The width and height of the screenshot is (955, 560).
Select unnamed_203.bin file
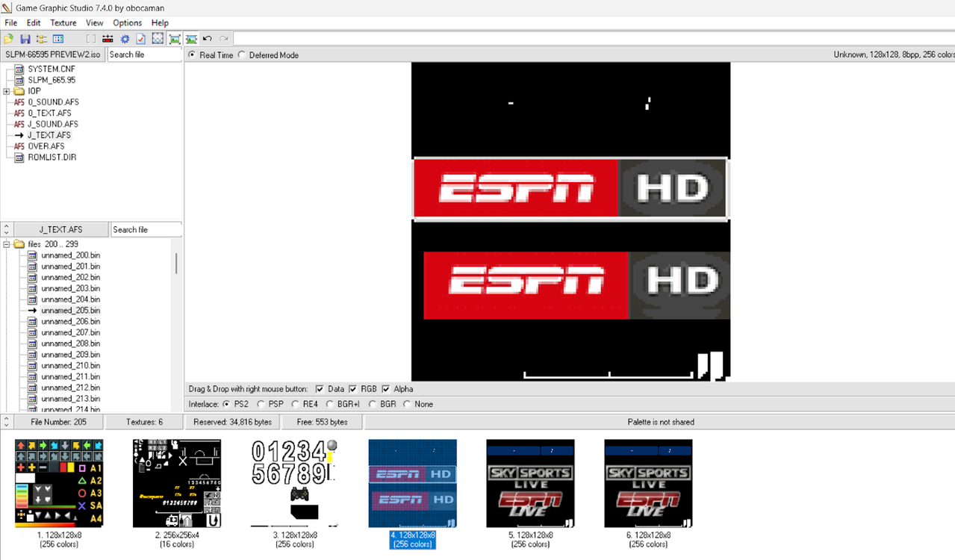pos(70,288)
